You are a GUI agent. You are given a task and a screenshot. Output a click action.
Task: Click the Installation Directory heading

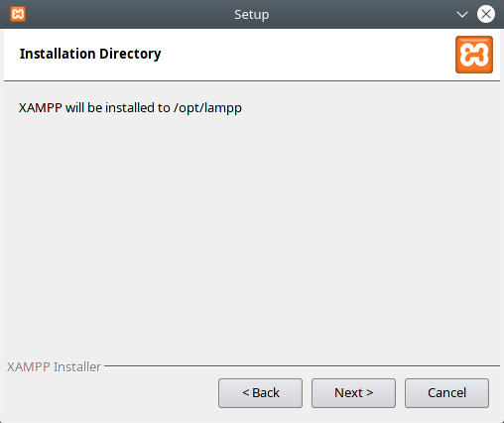pyautogui.click(x=90, y=54)
